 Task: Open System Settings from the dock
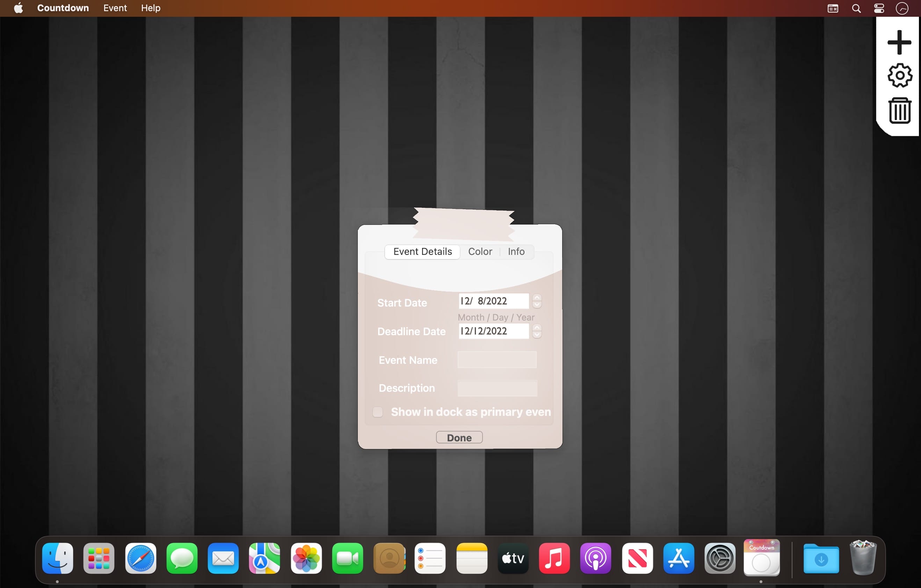click(x=720, y=558)
